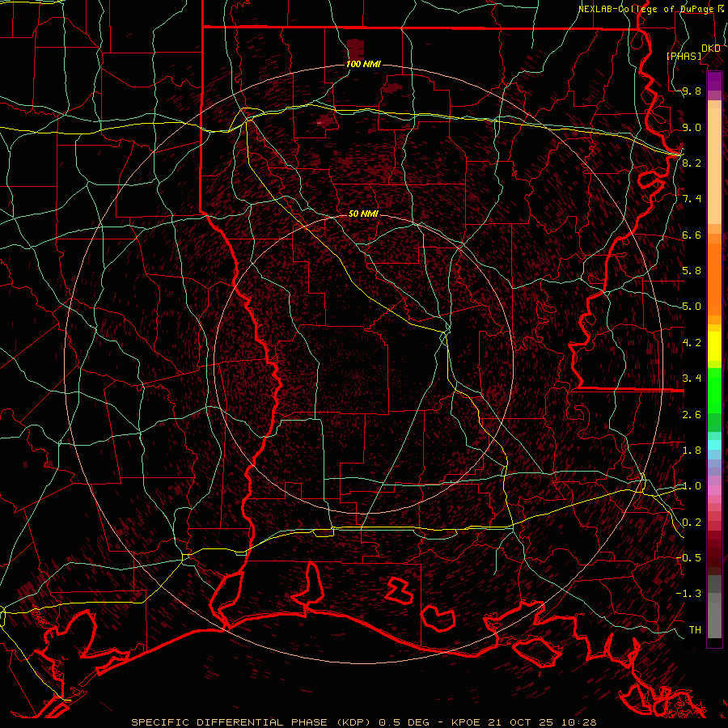728x728 pixels.
Task: Click the 9.8 value on the color scale
Action: (x=692, y=91)
